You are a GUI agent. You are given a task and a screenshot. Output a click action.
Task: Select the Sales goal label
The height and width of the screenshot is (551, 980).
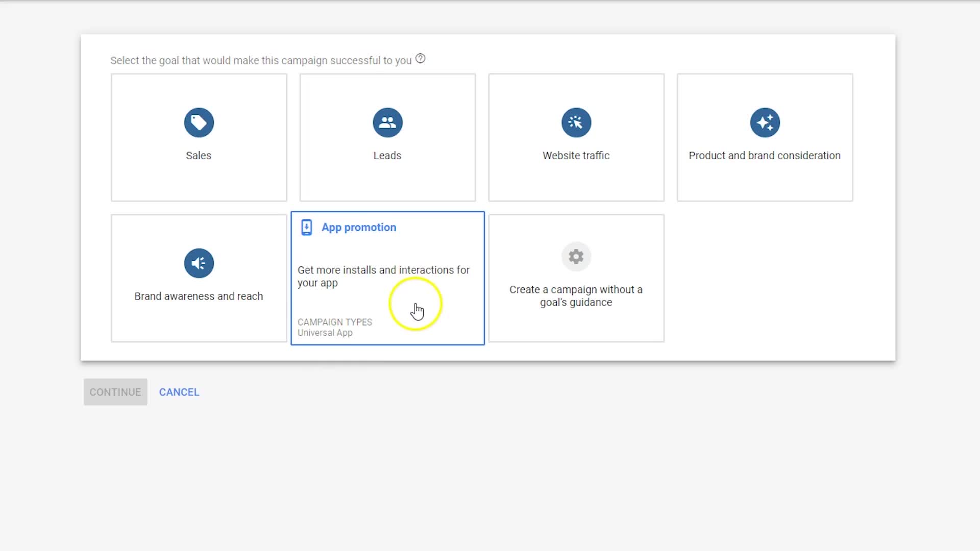pyautogui.click(x=199, y=156)
